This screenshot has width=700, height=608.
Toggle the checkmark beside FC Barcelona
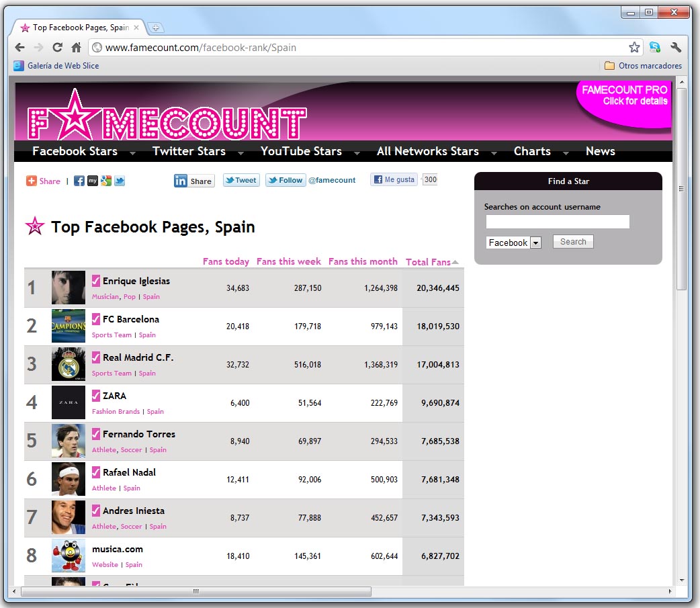pos(96,318)
